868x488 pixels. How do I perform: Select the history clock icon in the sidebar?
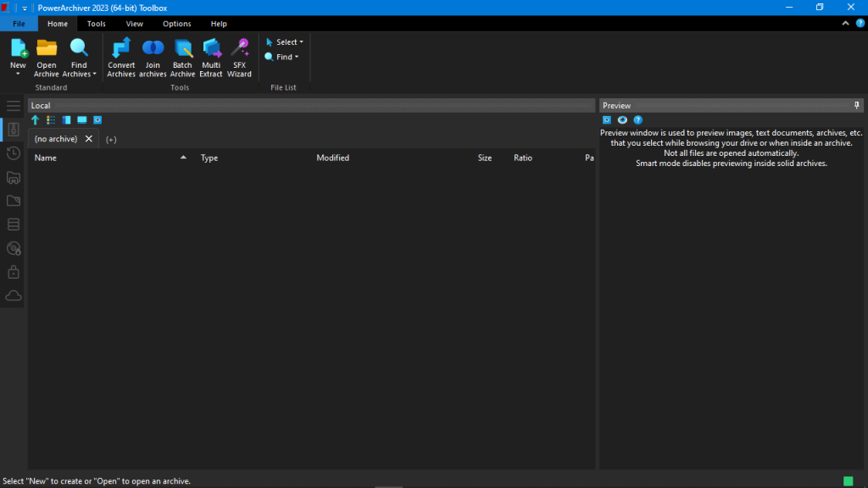pos(13,153)
